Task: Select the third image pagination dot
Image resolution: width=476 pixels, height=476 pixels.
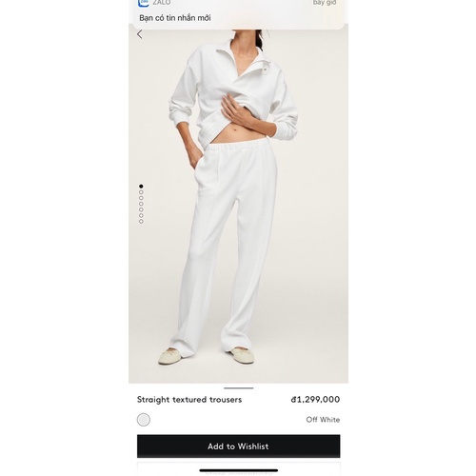Action: pyautogui.click(x=141, y=198)
